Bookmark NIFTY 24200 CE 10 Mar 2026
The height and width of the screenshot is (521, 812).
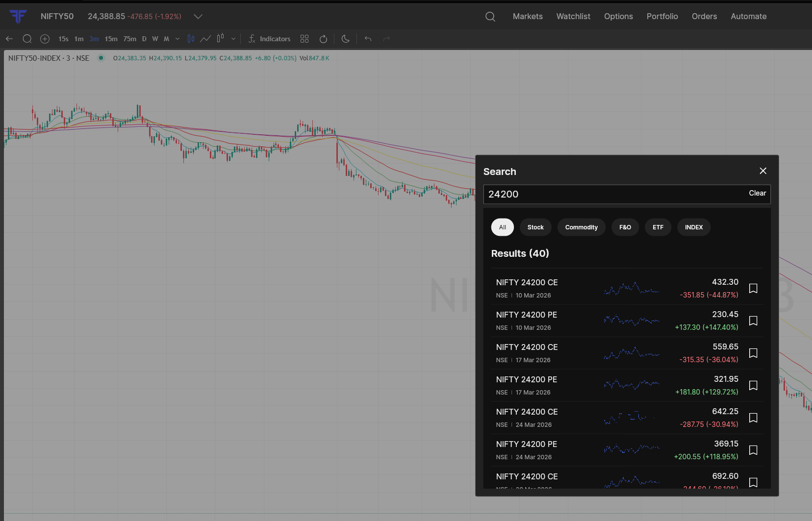tap(753, 288)
